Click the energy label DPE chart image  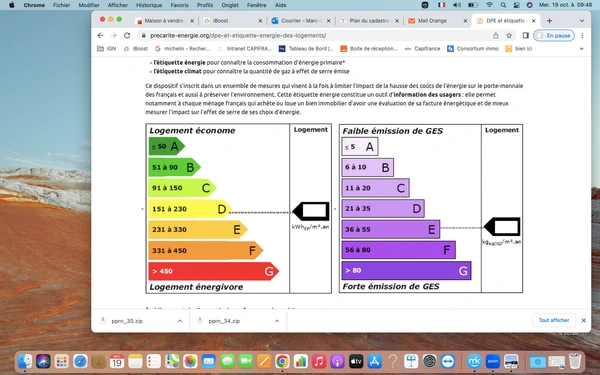pyautogui.click(x=239, y=209)
